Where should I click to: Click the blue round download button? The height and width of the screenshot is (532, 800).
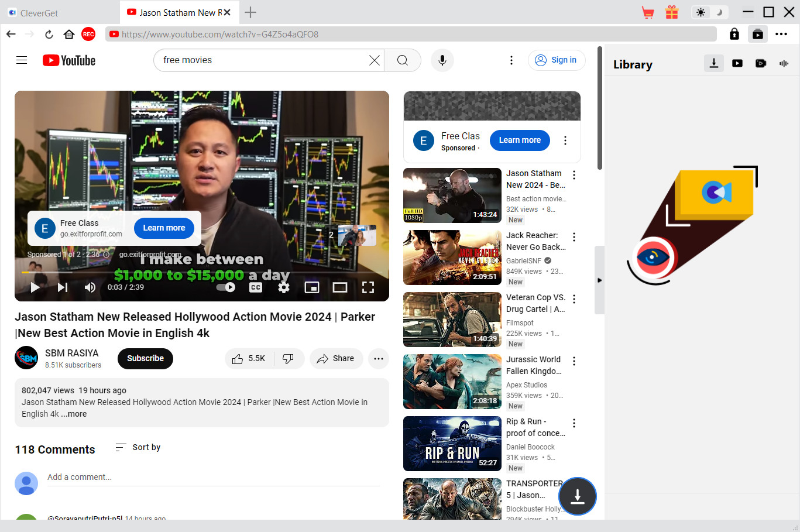pyautogui.click(x=578, y=496)
